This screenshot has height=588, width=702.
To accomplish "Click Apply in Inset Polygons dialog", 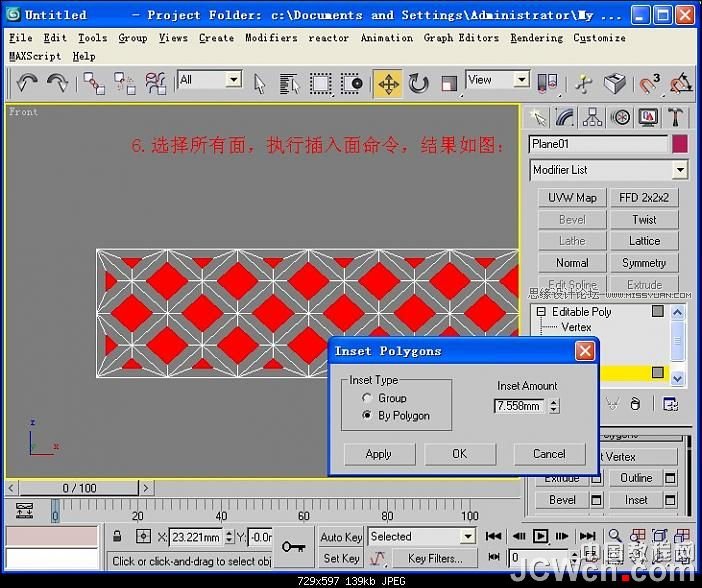I will tap(379, 454).
